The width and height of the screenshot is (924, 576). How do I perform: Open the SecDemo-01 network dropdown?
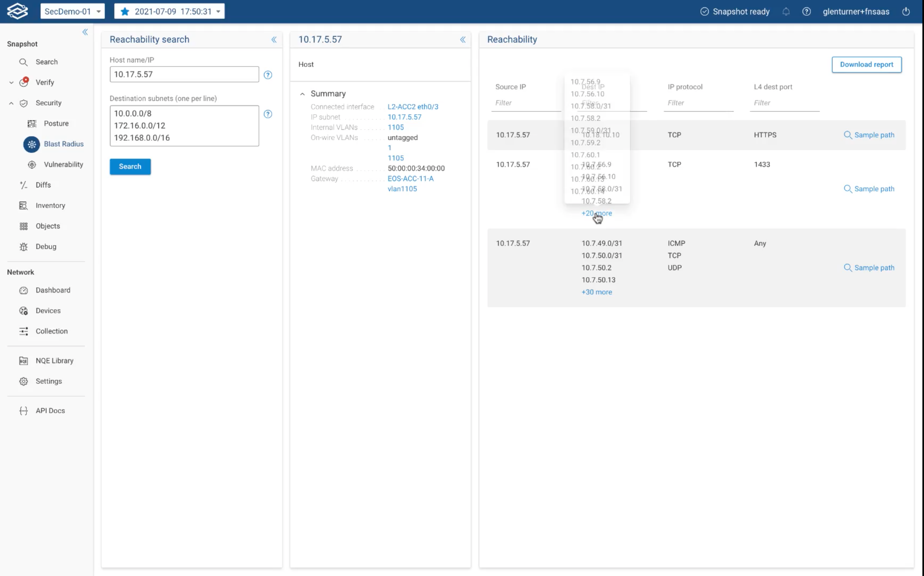72,11
